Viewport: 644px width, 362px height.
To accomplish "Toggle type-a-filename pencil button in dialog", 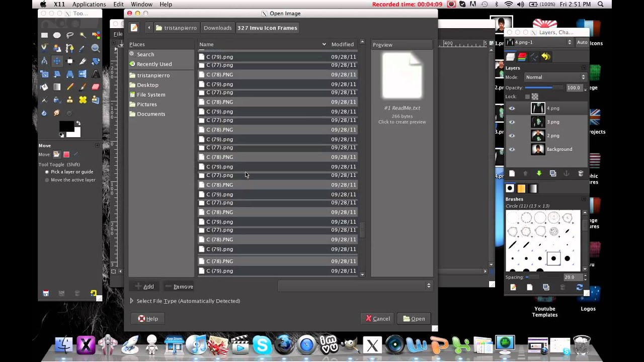I will click(x=134, y=28).
